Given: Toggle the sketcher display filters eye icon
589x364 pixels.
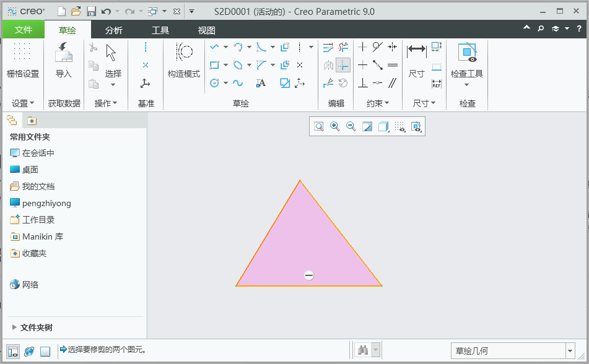Looking at the screenshot, I should tap(416, 126).
